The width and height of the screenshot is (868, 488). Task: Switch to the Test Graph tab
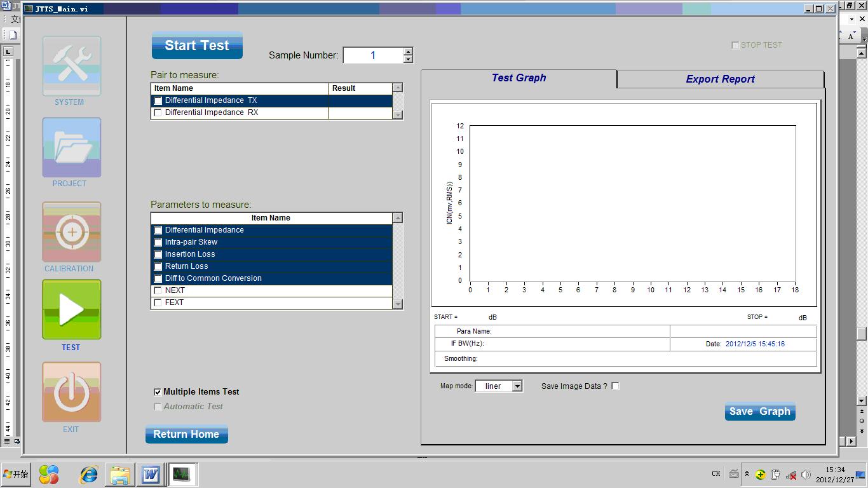[519, 78]
